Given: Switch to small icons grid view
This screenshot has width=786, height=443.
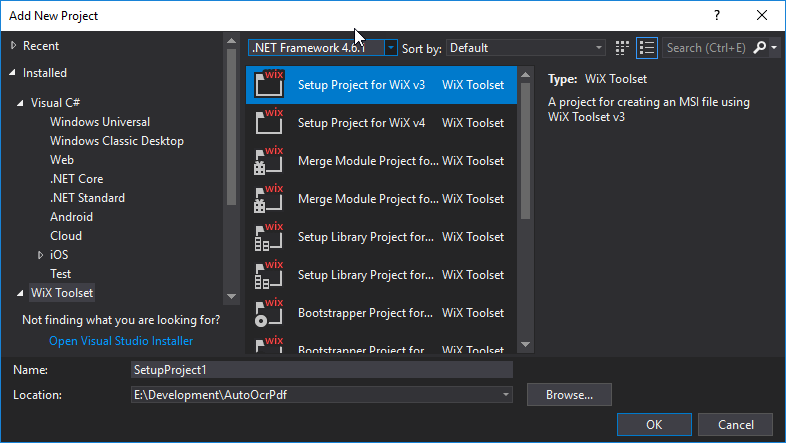Looking at the screenshot, I should click(622, 48).
